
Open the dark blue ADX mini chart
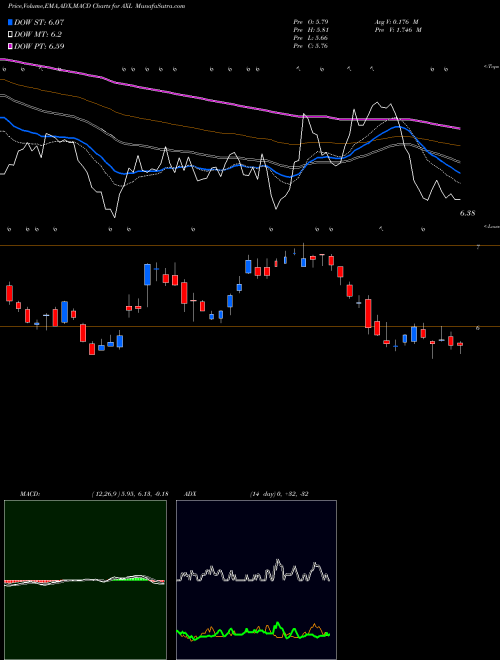[x=256, y=580]
